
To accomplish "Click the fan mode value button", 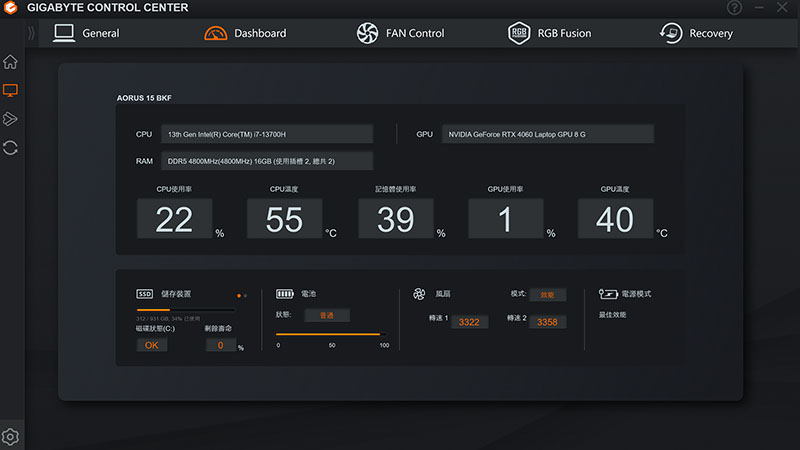I will coord(547,295).
